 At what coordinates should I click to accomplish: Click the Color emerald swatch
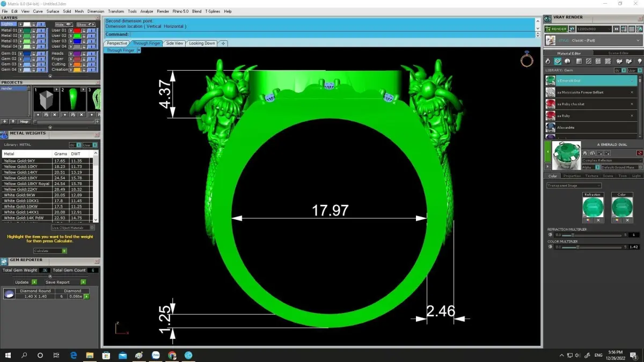pos(622,207)
